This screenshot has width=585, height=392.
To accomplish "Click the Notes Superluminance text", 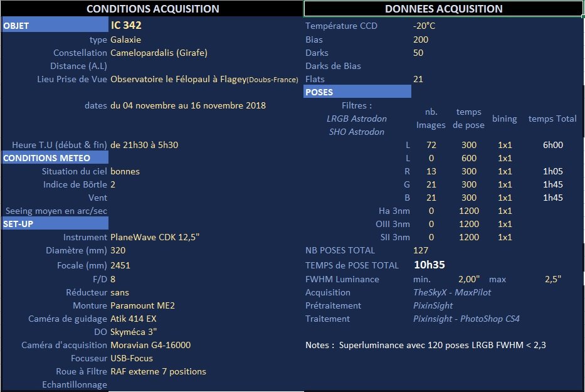I will [426, 345].
